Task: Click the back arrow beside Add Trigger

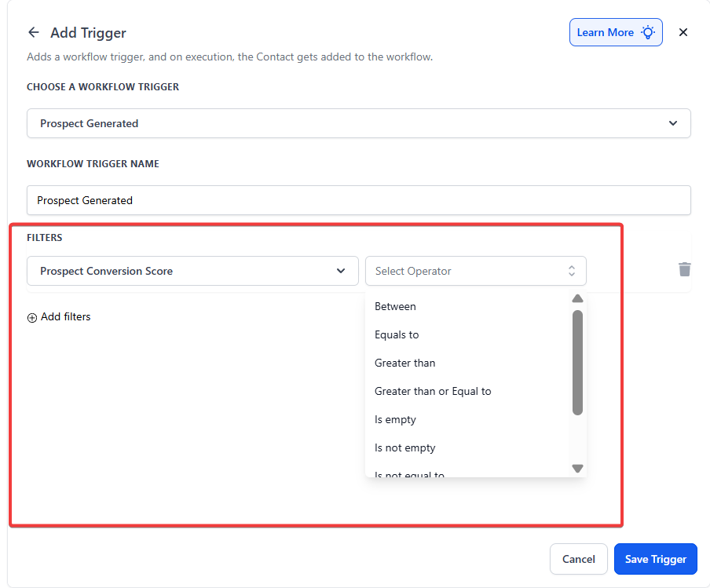Action: coord(33,32)
